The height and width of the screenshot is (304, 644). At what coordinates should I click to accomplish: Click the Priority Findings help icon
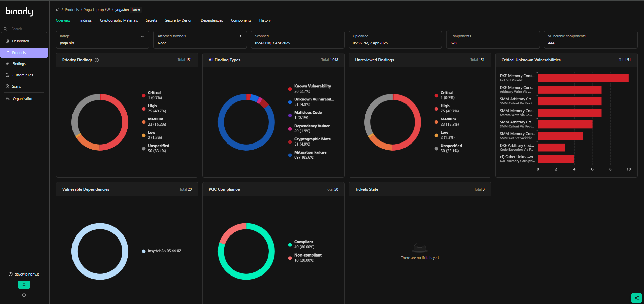(97, 60)
